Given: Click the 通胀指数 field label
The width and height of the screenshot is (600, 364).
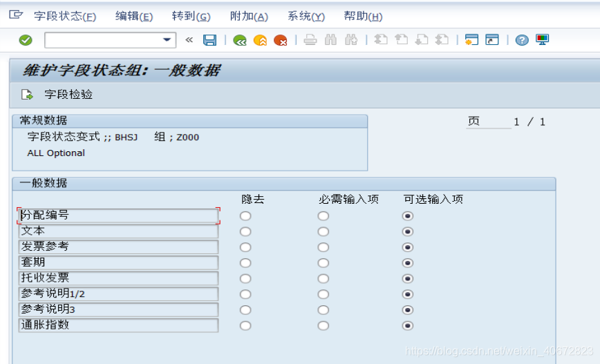Looking at the screenshot, I should (119, 325).
